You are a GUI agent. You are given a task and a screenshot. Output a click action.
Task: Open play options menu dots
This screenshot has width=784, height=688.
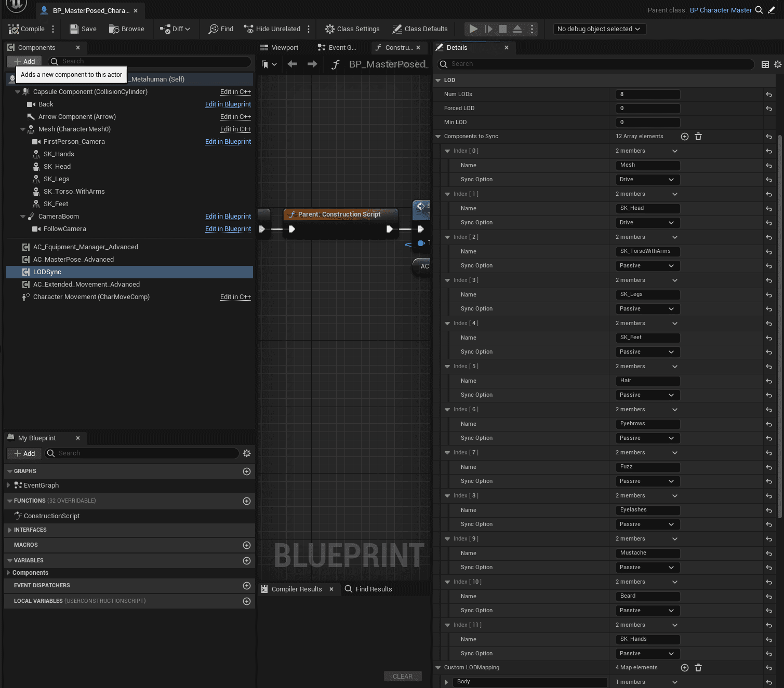click(x=531, y=29)
